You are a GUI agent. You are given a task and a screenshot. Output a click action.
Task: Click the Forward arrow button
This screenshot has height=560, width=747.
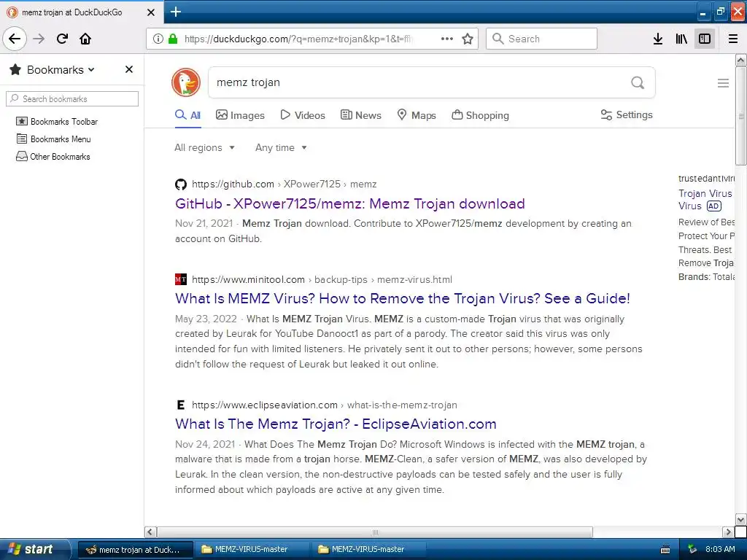pyautogui.click(x=39, y=39)
